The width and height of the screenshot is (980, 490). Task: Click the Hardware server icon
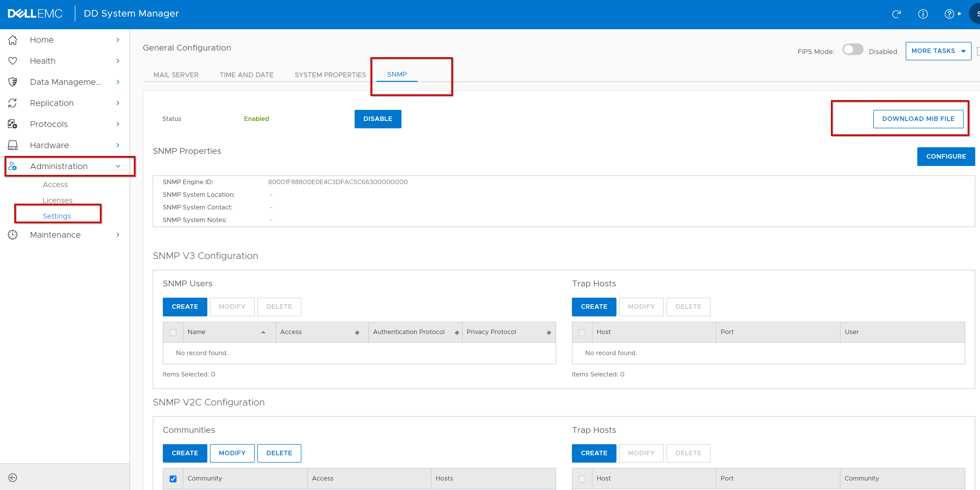tap(13, 145)
